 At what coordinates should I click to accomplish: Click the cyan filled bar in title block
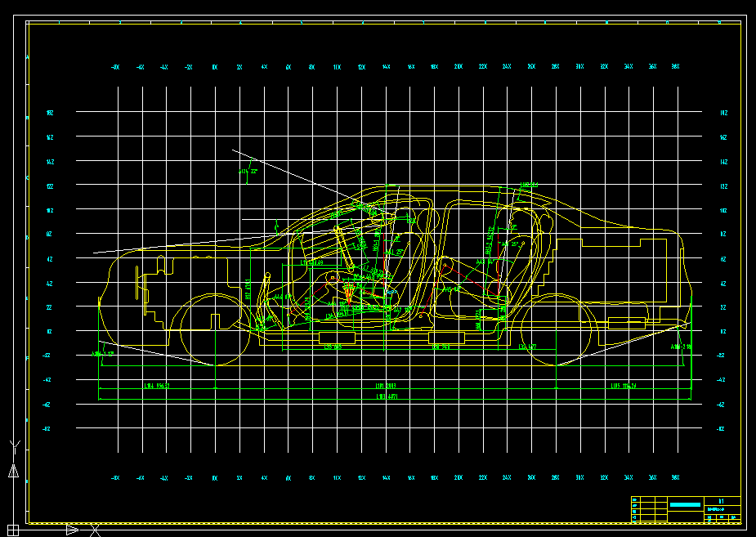[685, 504]
